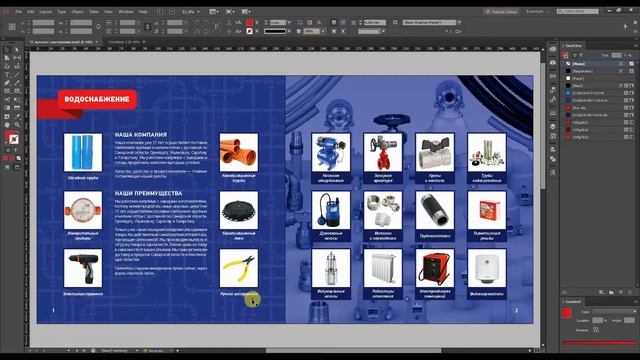Open Essentials workspace switcher
640x360 pixels.
pyautogui.click(x=538, y=11)
